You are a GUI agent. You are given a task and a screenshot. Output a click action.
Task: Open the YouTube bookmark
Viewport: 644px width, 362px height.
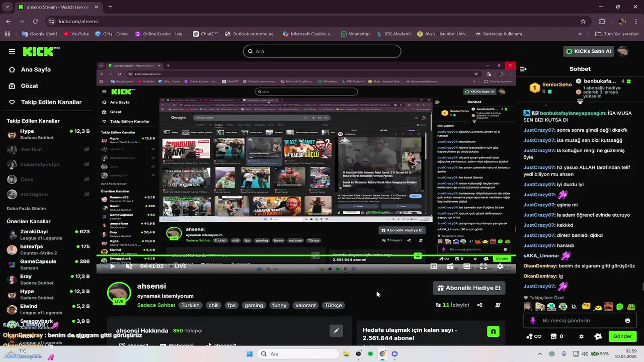[76, 34]
